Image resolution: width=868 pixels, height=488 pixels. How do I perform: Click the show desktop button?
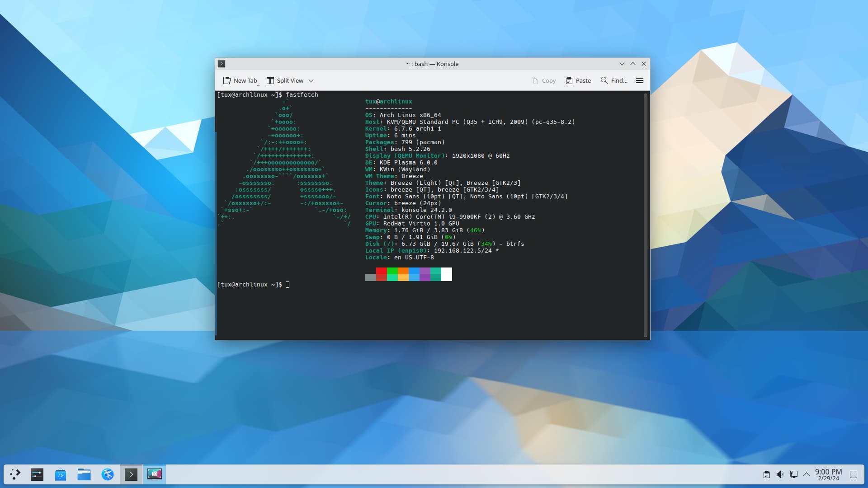[854, 474]
